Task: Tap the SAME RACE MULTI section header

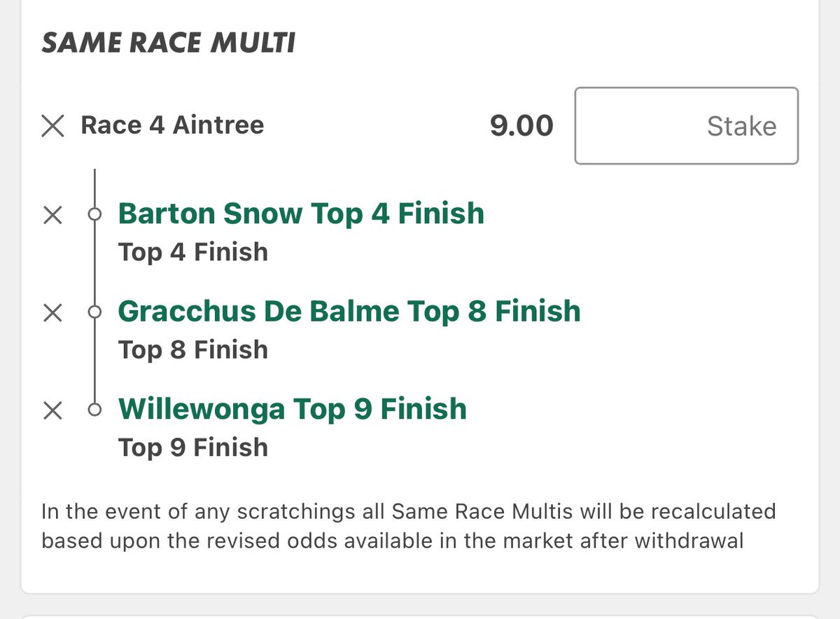Action: [x=169, y=43]
